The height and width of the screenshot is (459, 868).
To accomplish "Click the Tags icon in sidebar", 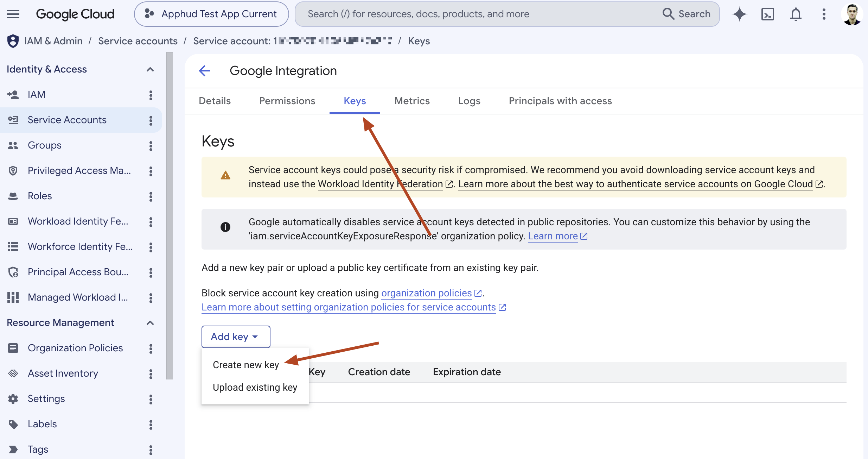I will (13, 449).
